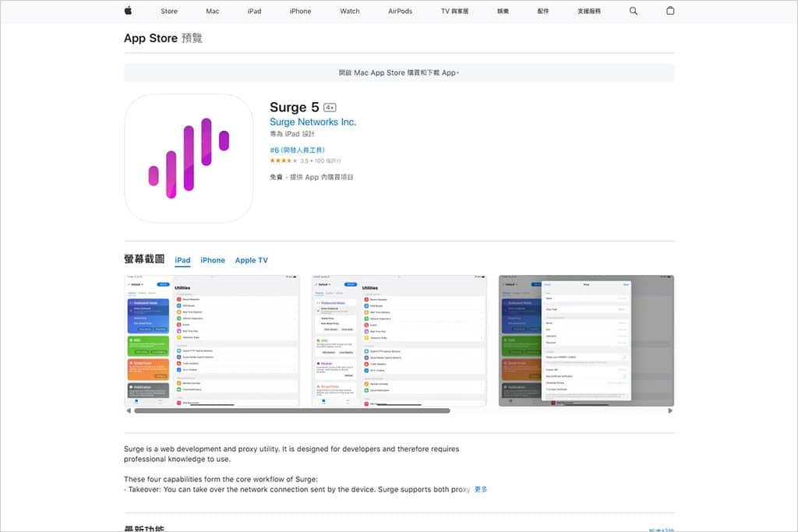Screen dimensions: 798x532
Task: Open the shopping bag icon
Action: point(670,11)
